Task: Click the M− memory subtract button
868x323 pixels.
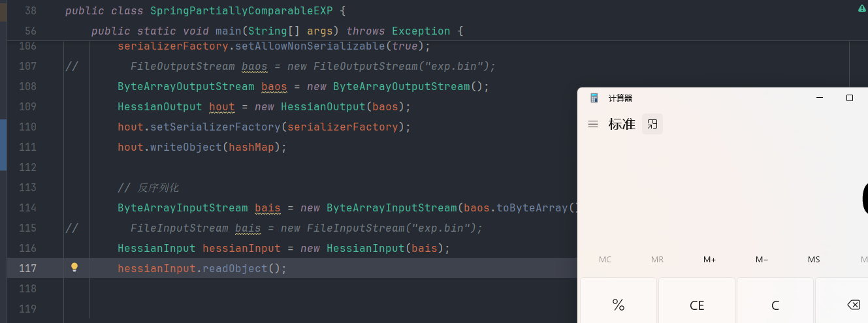Action: coord(762,260)
